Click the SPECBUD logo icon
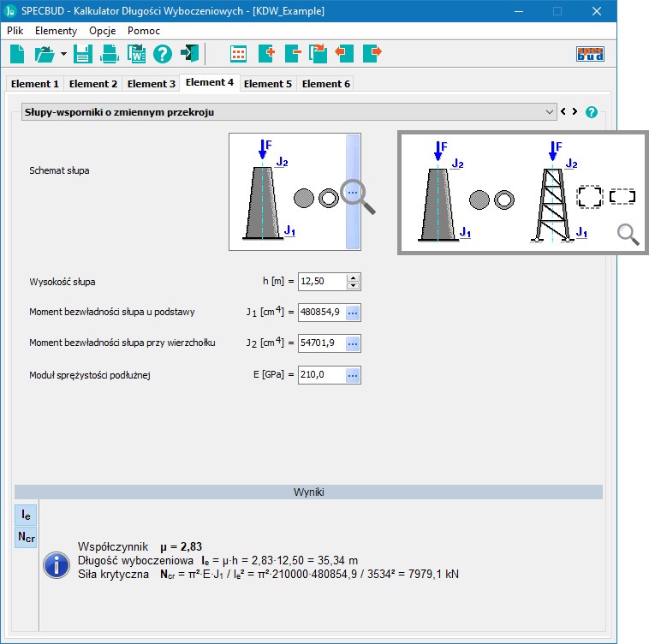Screen dimensions: 649x644 [591, 55]
